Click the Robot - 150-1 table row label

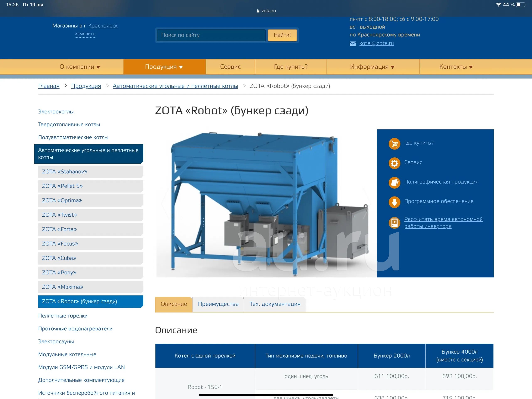205,387
